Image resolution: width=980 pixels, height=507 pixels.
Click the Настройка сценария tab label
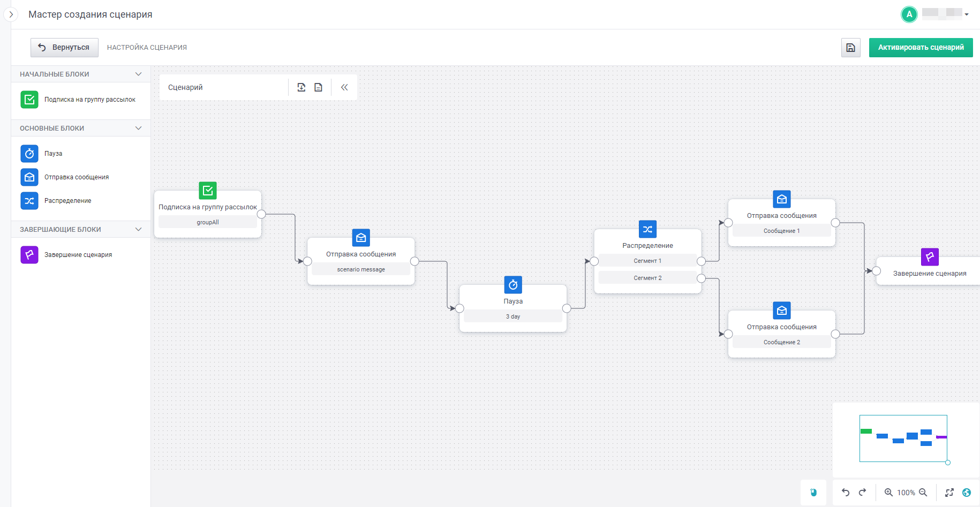(x=147, y=48)
